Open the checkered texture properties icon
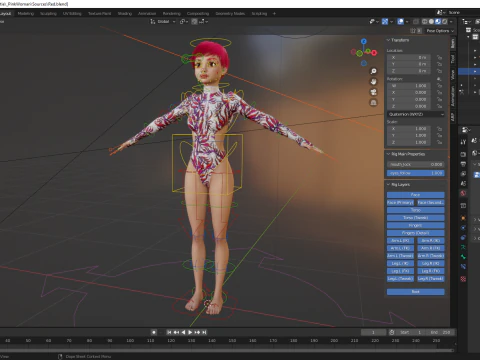Screen dimensions: 480x360 tap(463, 279)
